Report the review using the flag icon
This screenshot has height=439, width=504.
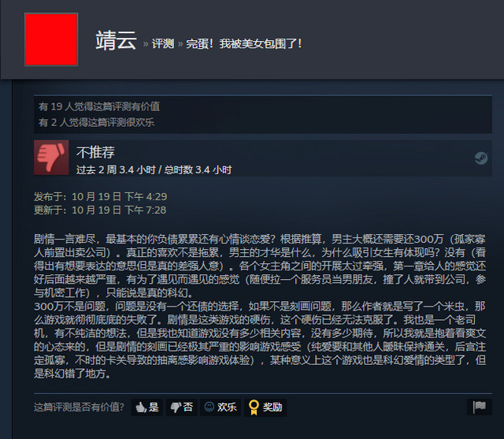pyautogui.click(x=480, y=407)
